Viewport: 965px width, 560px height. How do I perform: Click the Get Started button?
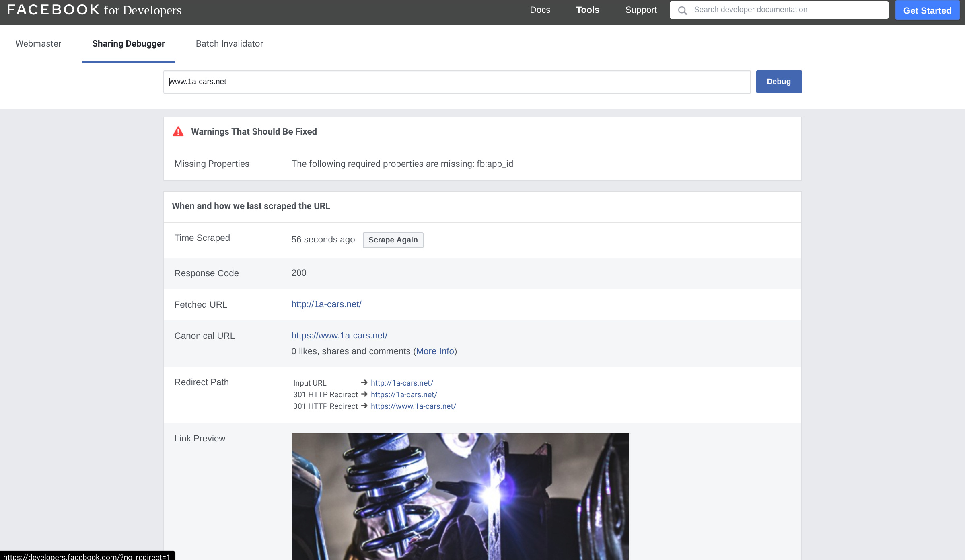pyautogui.click(x=927, y=10)
